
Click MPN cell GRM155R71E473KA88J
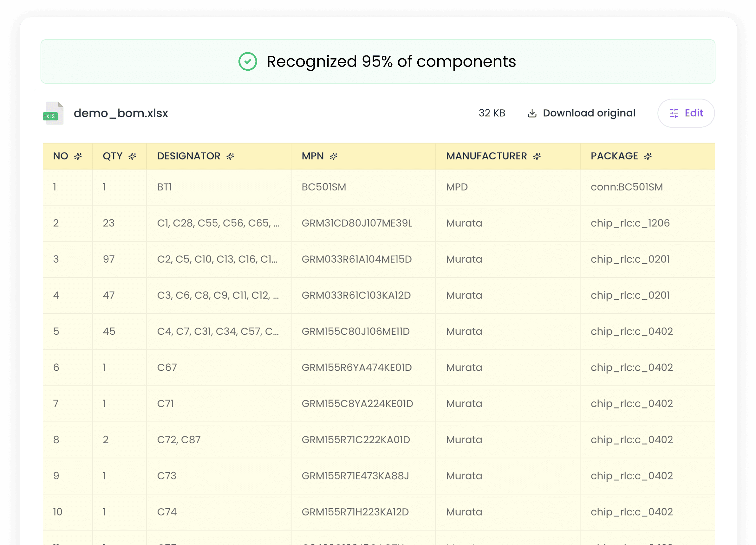click(x=363, y=476)
